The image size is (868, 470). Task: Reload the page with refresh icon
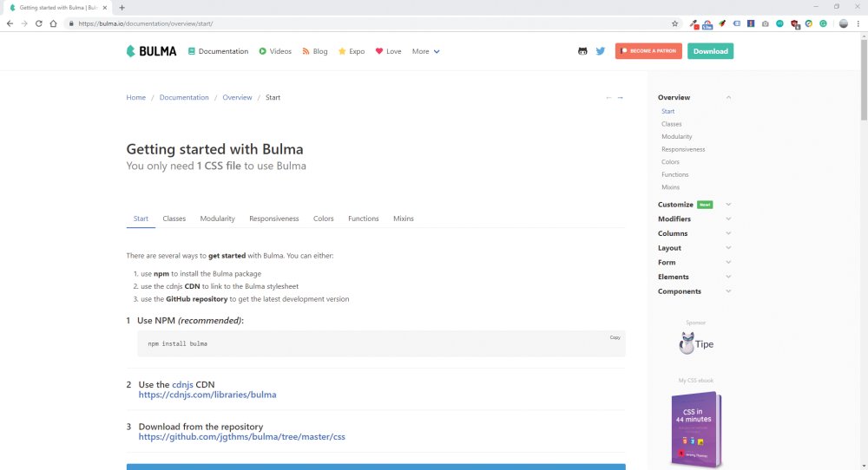coord(39,23)
